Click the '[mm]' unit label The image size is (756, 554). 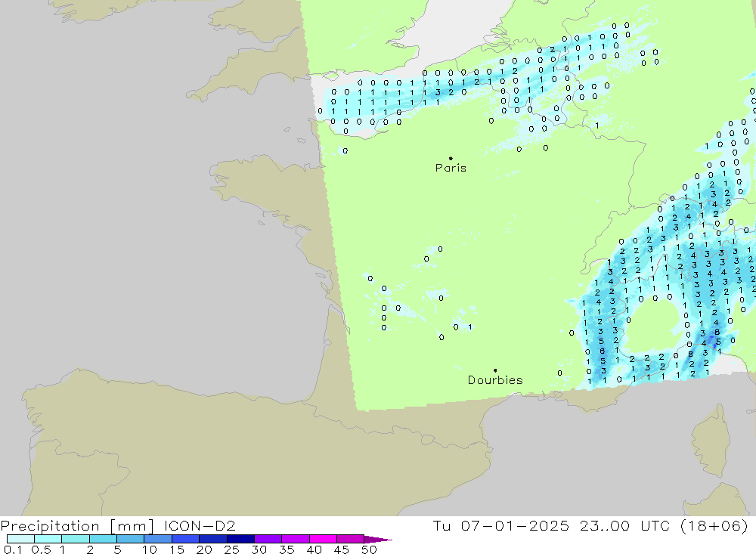click(132, 525)
